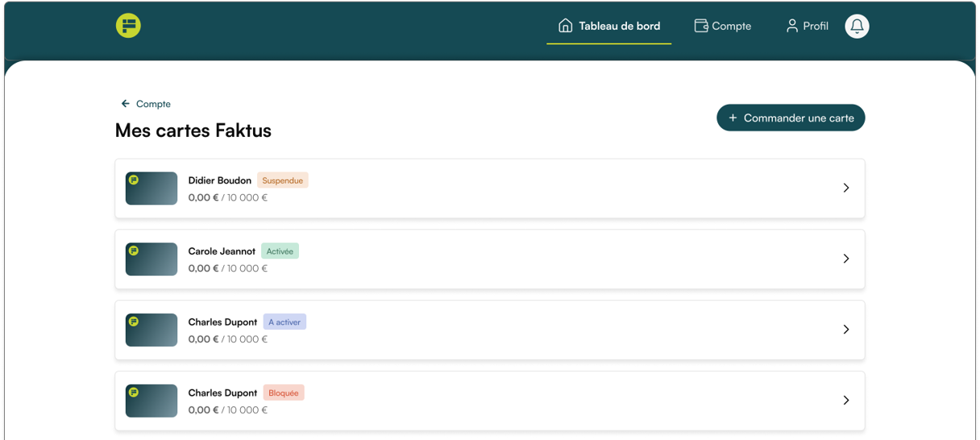
Task: Click card thumbnail of the Bloquée card
Action: pos(152,401)
